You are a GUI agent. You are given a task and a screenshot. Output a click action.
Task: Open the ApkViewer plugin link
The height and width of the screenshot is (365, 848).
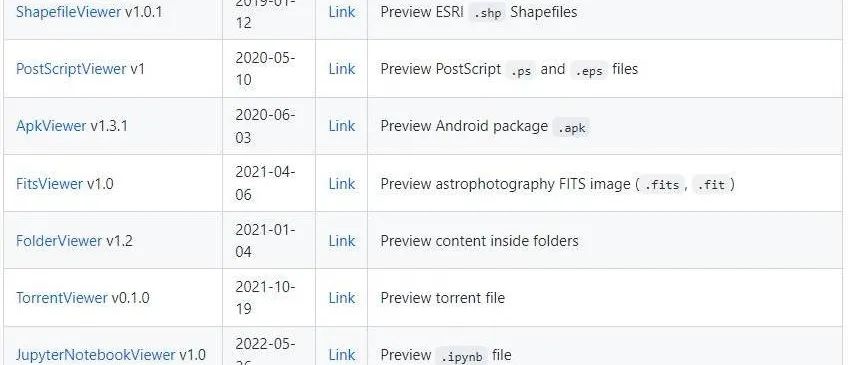click(51, 126)
